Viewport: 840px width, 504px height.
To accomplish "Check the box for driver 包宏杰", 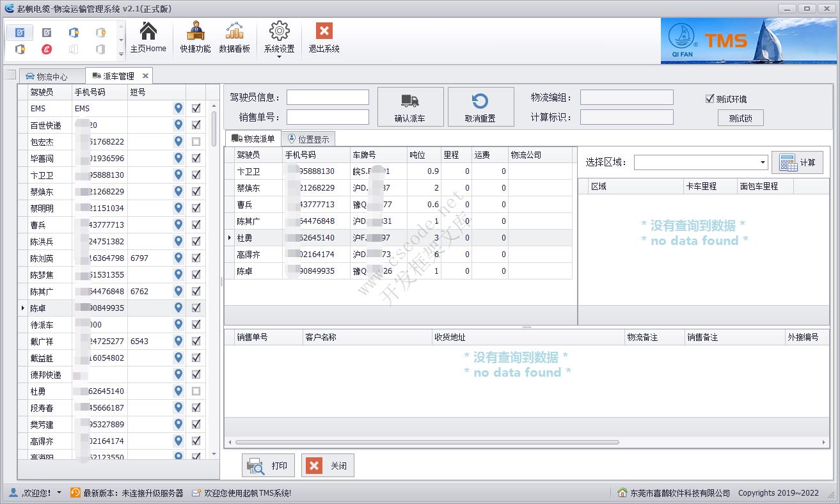I will [196, 142].
